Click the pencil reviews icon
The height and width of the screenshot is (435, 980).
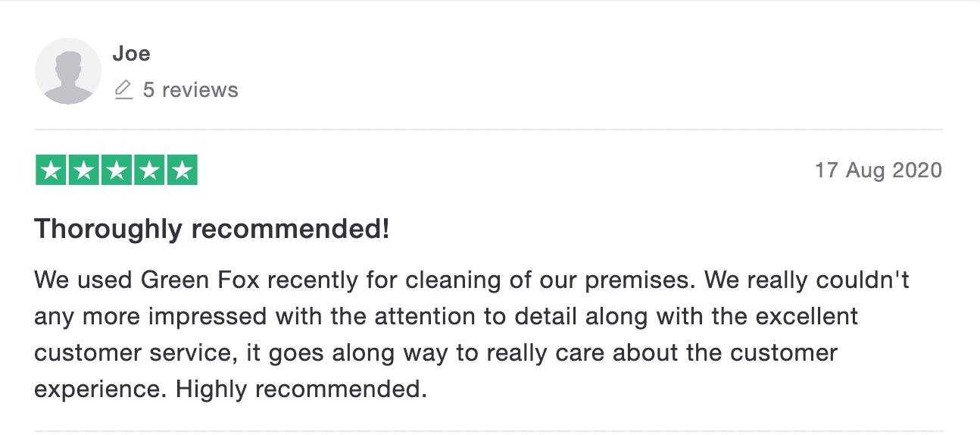coord(123,90)
